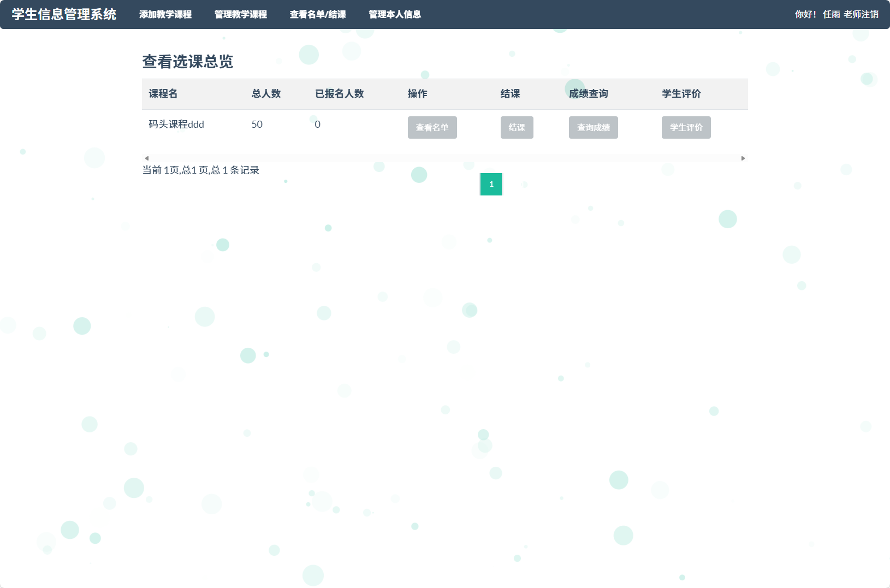Click the 查询成绩 button
Viewport: 890px width, 588px height.
click(593, 127)
